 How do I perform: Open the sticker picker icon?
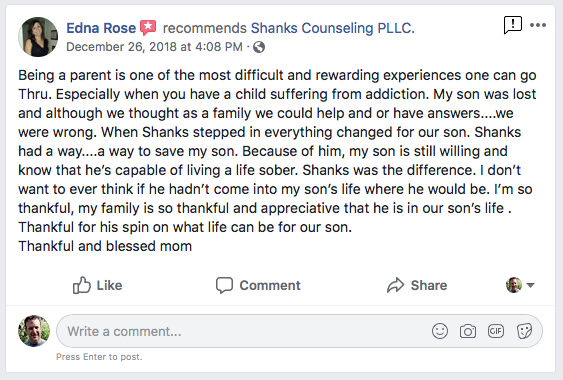coord(524,331)
